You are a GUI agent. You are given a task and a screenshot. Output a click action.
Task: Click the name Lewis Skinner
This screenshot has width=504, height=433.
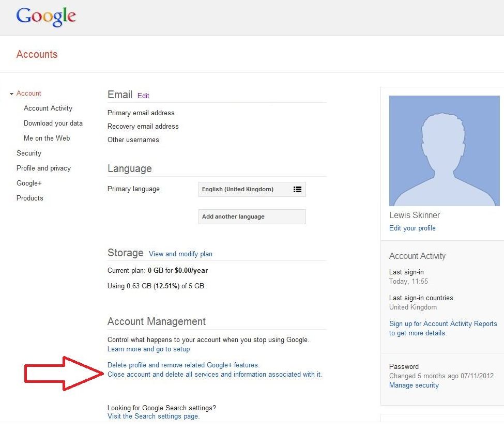[415, 215]
